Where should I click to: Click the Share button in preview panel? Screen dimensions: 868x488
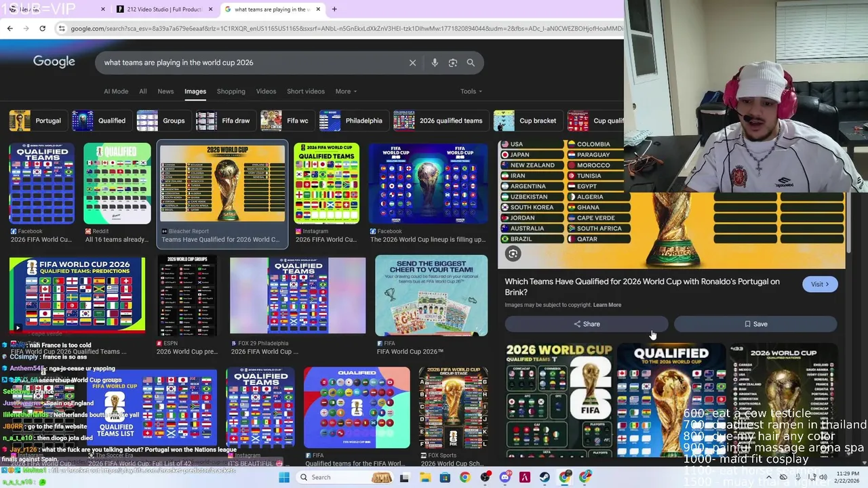(x=587, y=324)
